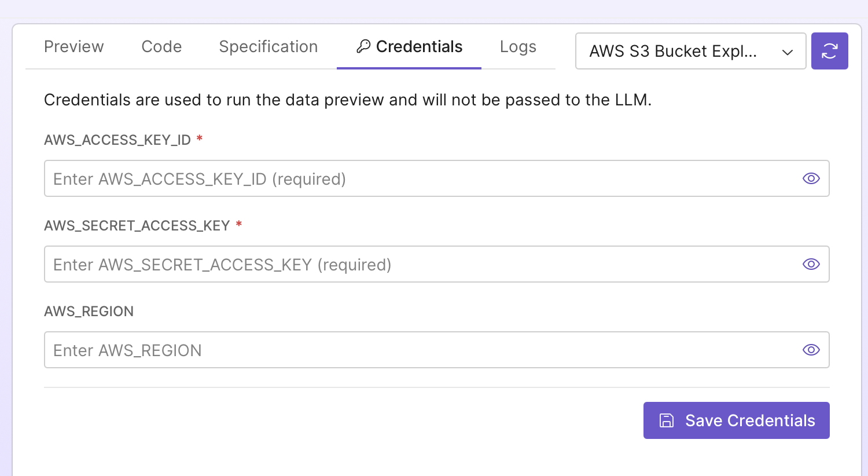Open the AWS S3 Bucket Explorer selector

point(690,51)
